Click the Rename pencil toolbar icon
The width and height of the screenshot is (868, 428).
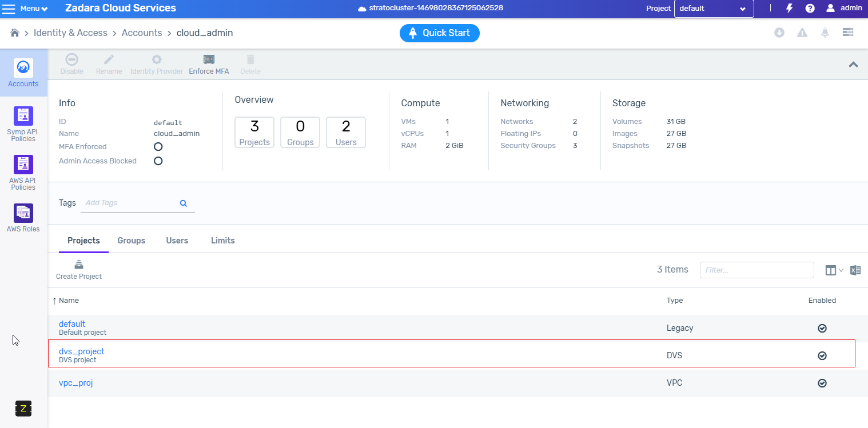[109, 59]
